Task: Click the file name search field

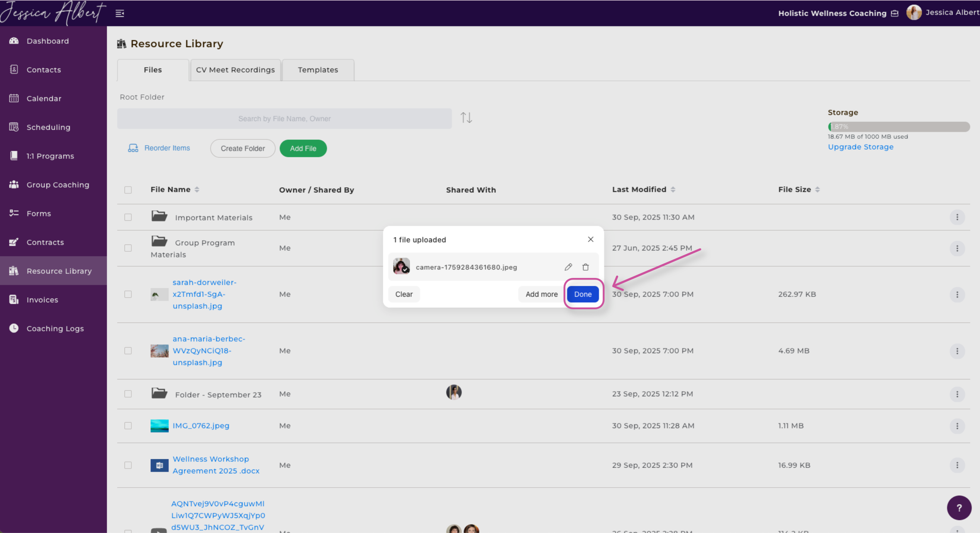Action: [x=284, y=119]
